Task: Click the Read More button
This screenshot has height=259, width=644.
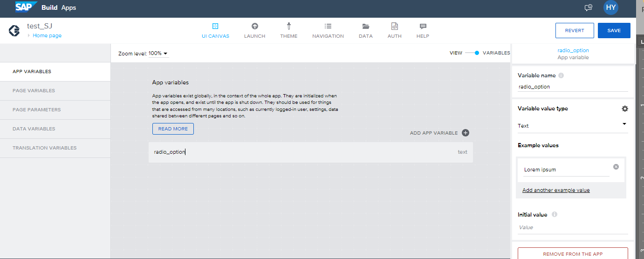Action: (173, 129)
